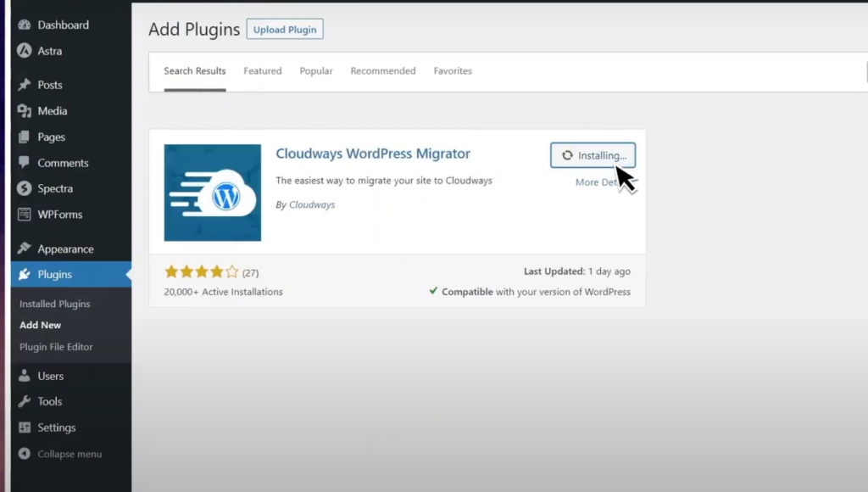This screenshot has height=492, width=868.
Task: Click the spinning refresh icon on Installing button
Action: tap(567, 155)
